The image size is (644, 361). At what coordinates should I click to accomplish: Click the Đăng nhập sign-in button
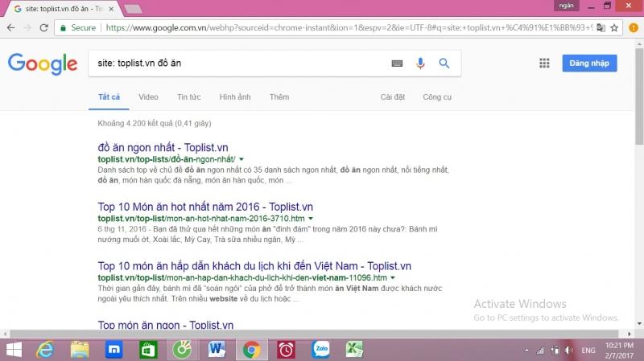coord(589,63)
